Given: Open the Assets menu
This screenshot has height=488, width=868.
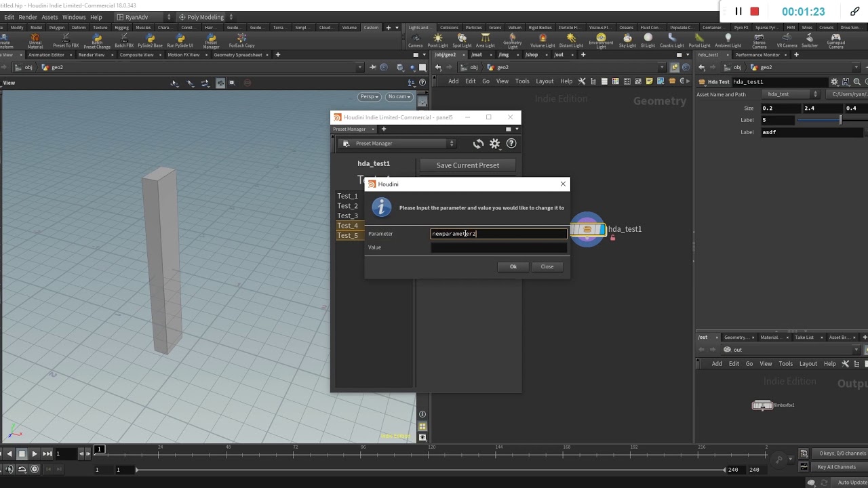Looking at the screenshot, I should (x=50, y=17).
